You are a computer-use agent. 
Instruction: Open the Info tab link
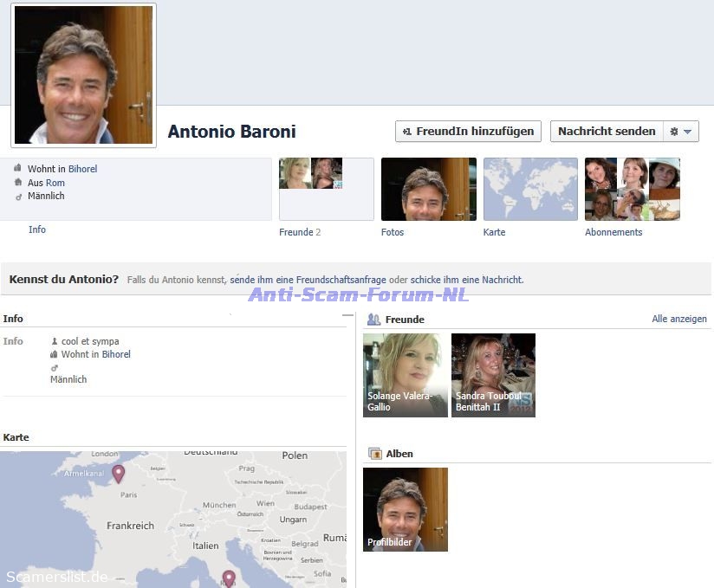pyautogui.click(x=37, y=229)
